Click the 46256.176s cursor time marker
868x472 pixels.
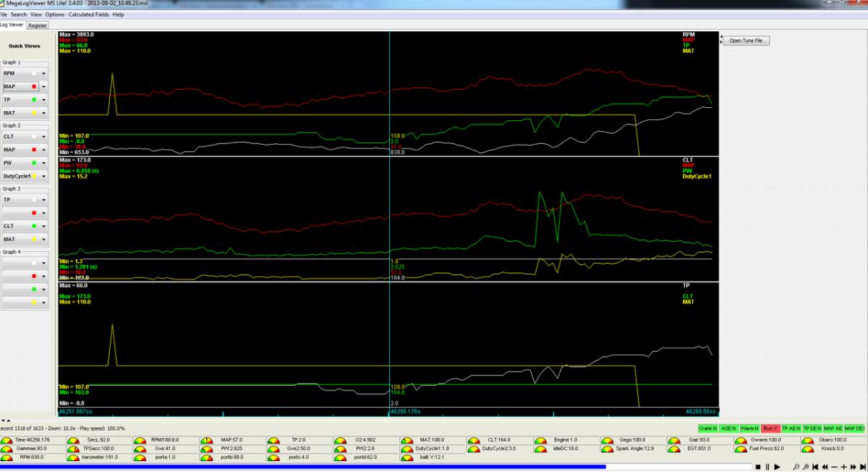click(405, 411)
